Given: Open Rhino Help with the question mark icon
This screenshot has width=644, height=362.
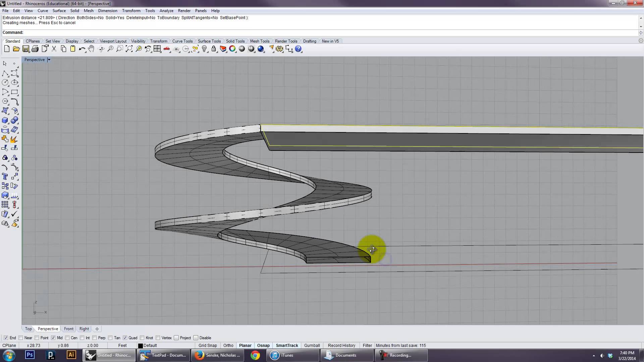Looking at the screenshot, I should (x=298, y=49).
